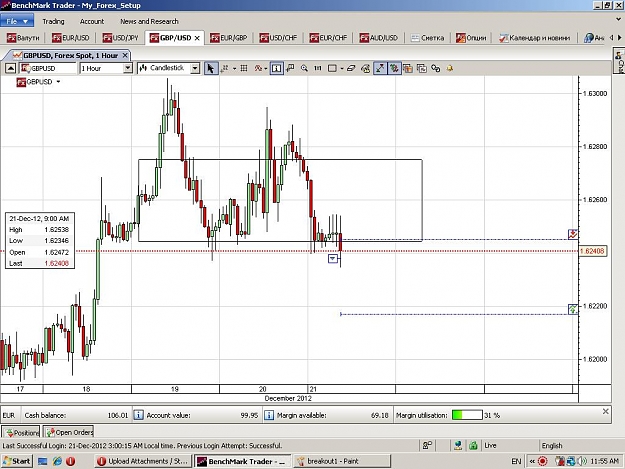The width and height of the screenshot is (625, 469).
Task: Click the chart annotation flag icon
Action: [291, 69]
